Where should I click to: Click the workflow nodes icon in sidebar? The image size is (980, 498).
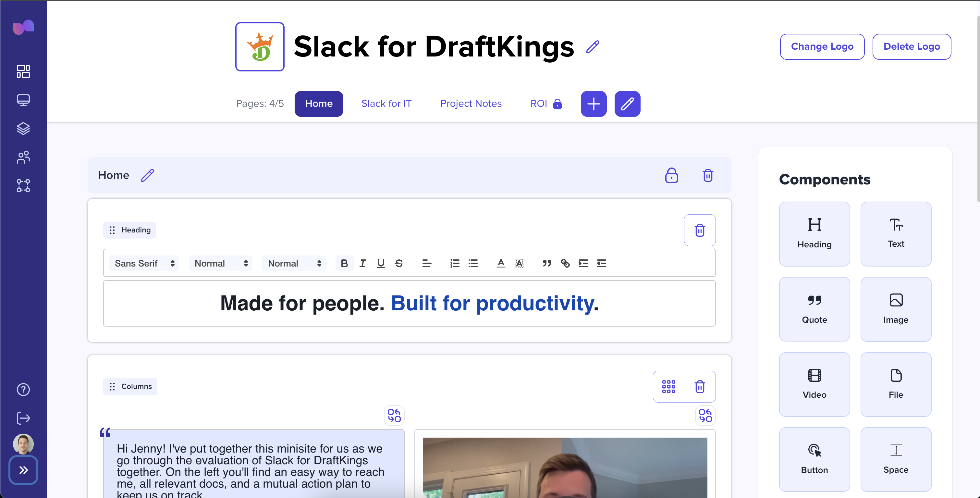click(23, 186)
